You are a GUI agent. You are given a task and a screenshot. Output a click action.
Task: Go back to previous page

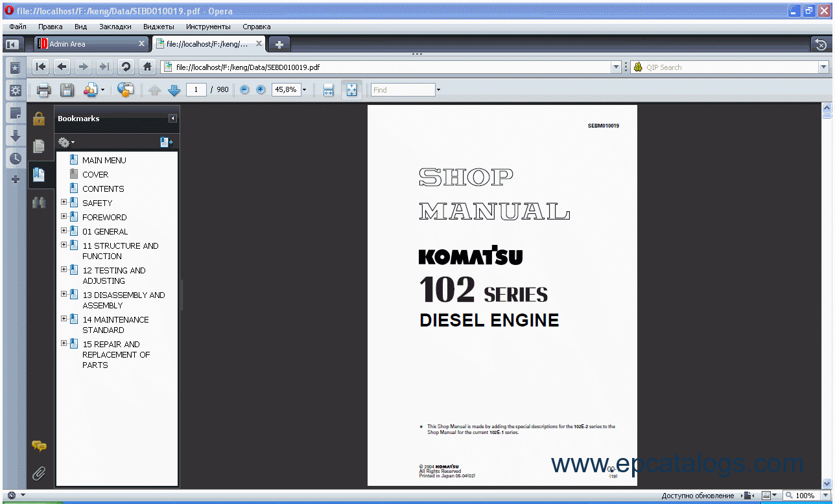(62, 67)
